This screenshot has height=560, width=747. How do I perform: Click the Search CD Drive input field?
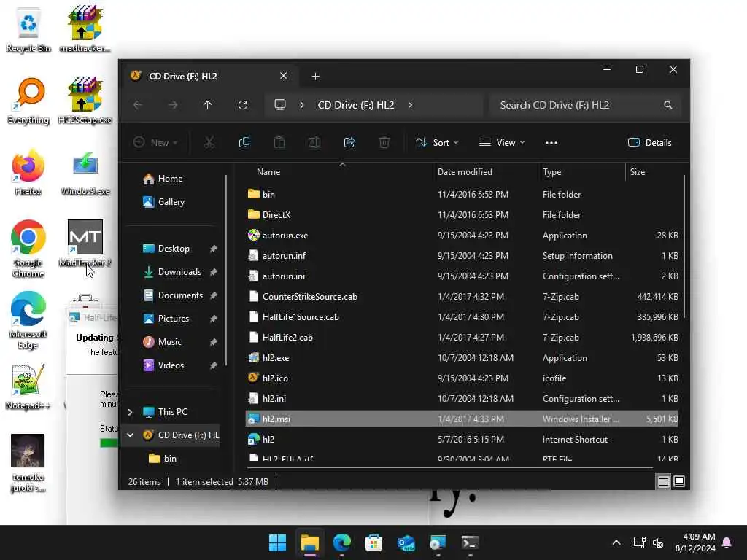tap(585, 105)
